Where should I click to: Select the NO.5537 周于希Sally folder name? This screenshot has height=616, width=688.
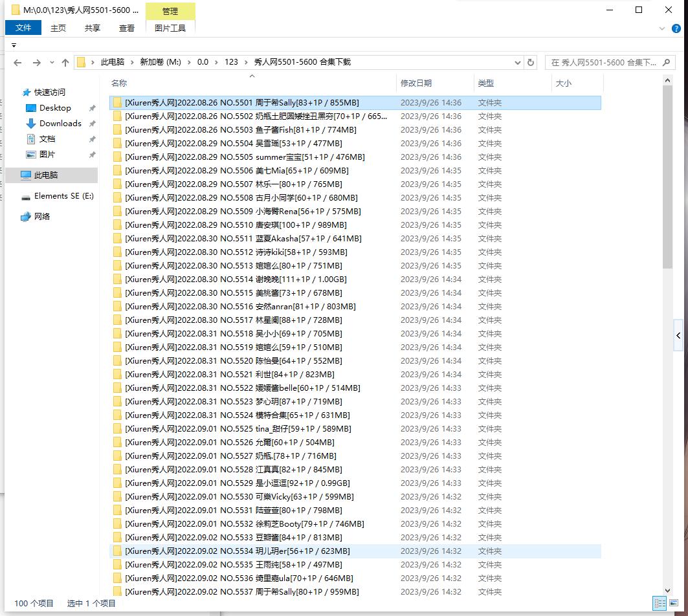click(x=242, y=592)
